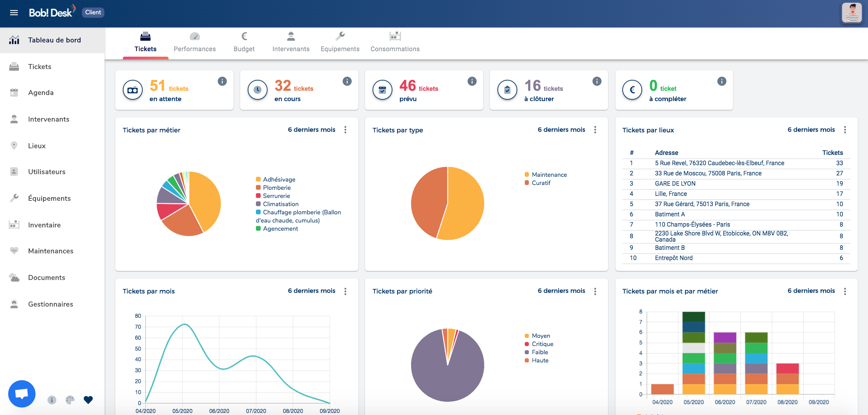Click the Utilisateurs contact icon

click(x=14, y=172)
